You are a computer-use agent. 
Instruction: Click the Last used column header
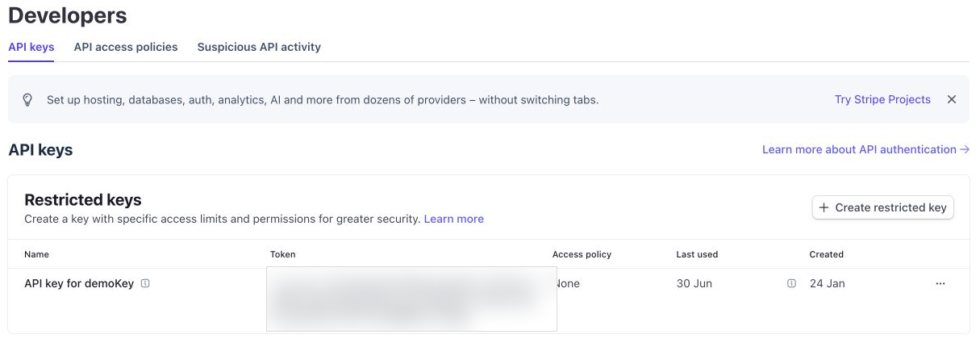(x=697, y=254)
